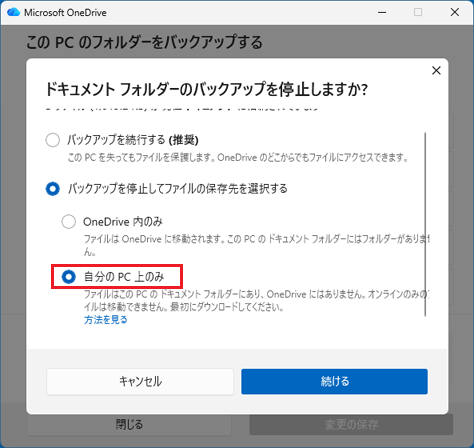Click the description text under "OneDrive 内のみ"
Image resolution: width=474 pixels, height=448 pixels.
point(256,245)
